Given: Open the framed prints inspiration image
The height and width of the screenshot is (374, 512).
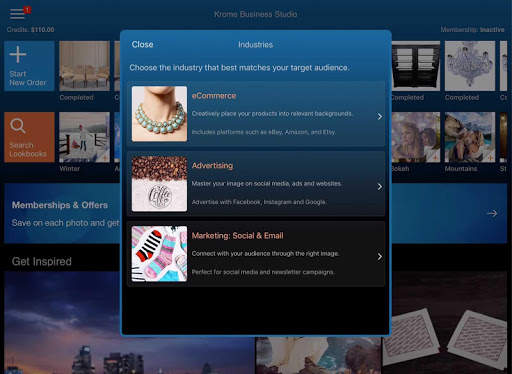Looking at the screenshot, I should click(445, 323).
